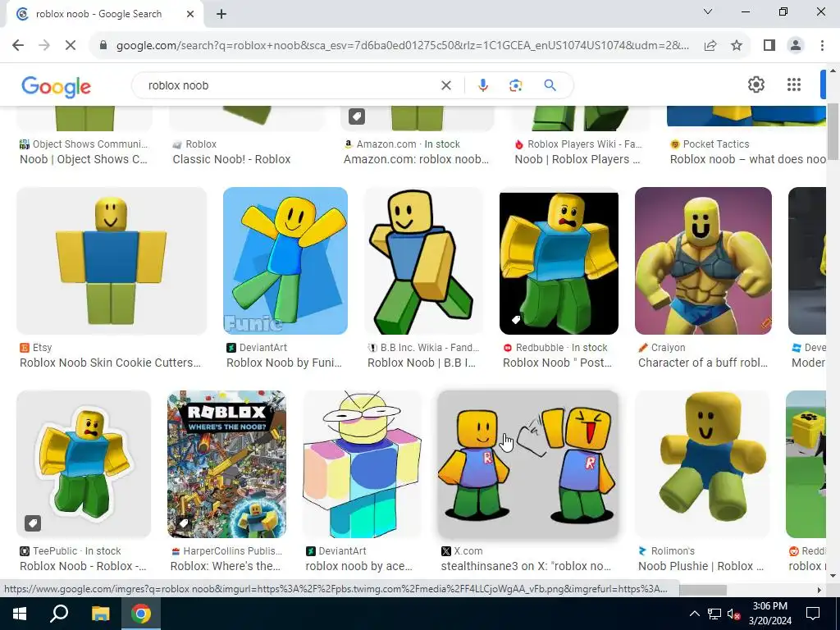Open a new tab with plus button
This screenshot has height=630, width=840.
click(x=221, y=14)
